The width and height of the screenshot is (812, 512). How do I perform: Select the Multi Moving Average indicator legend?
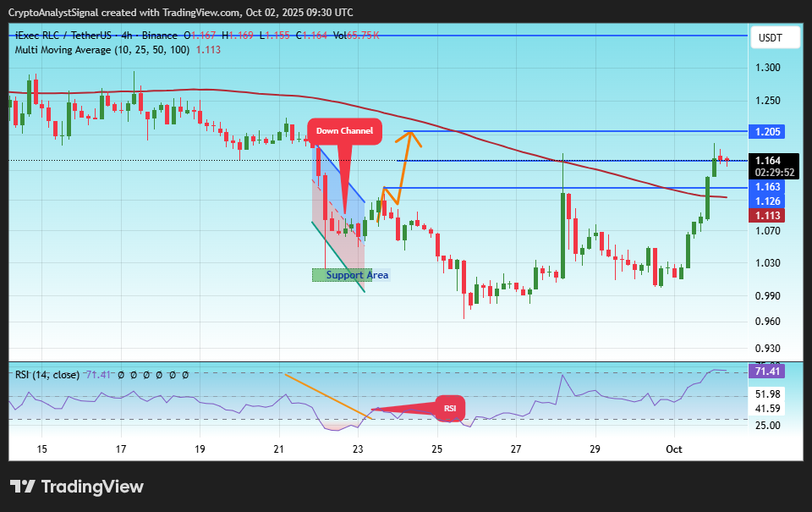pyautogui.click(x=102, y=50)
